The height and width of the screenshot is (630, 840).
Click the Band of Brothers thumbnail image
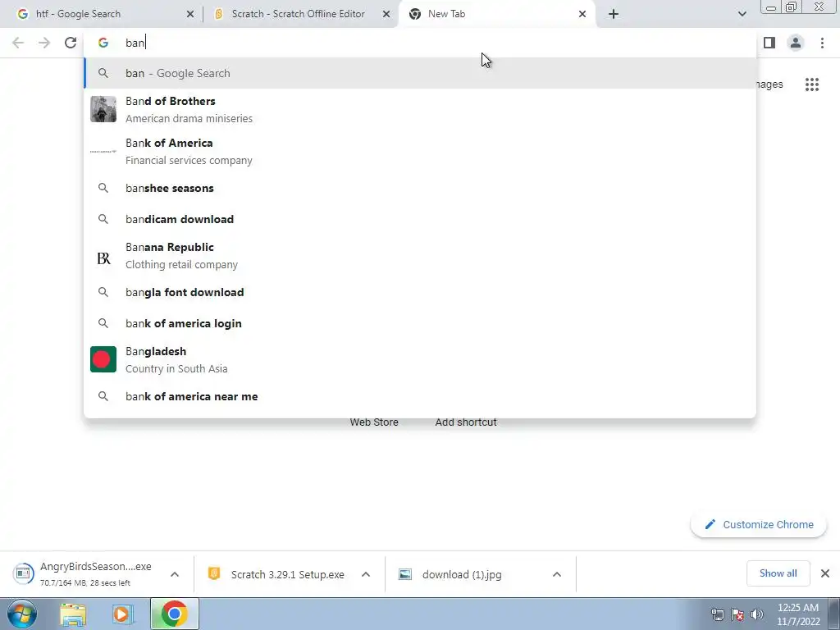[x=103, y=109]
